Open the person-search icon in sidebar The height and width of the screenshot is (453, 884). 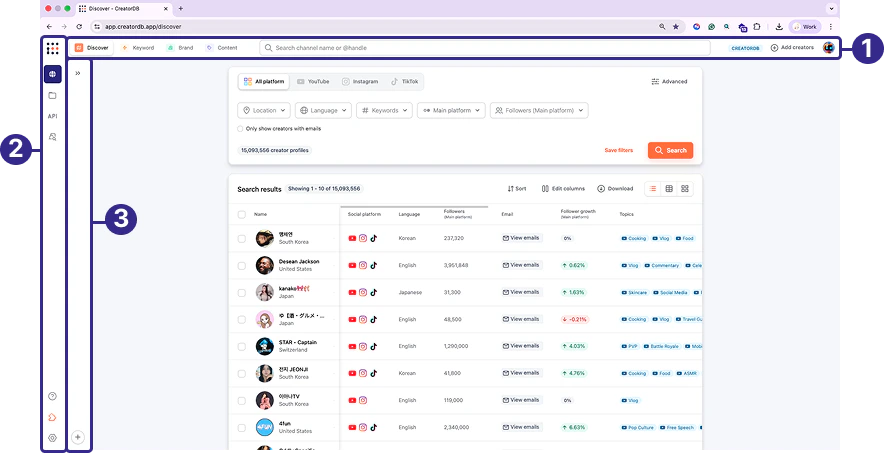point(52,137)
